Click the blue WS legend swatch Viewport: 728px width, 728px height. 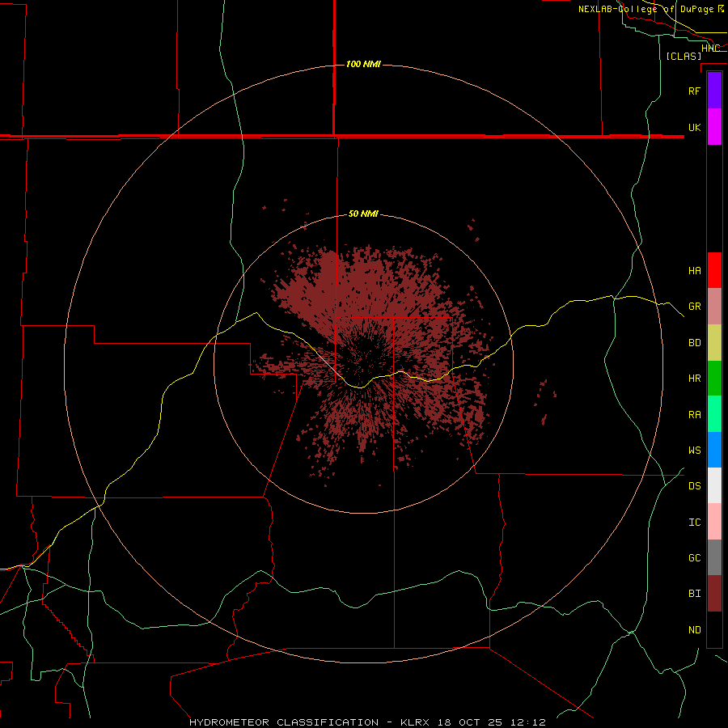point(714,450)
